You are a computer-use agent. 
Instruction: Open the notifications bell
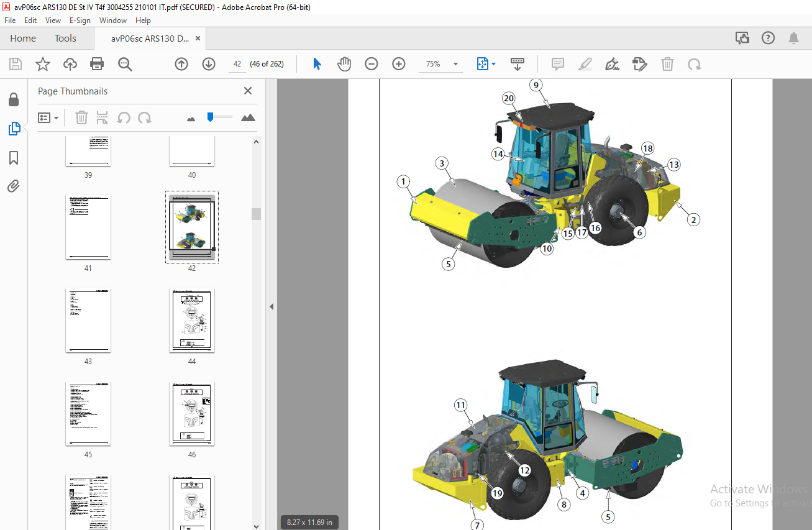tap(793, 39)
